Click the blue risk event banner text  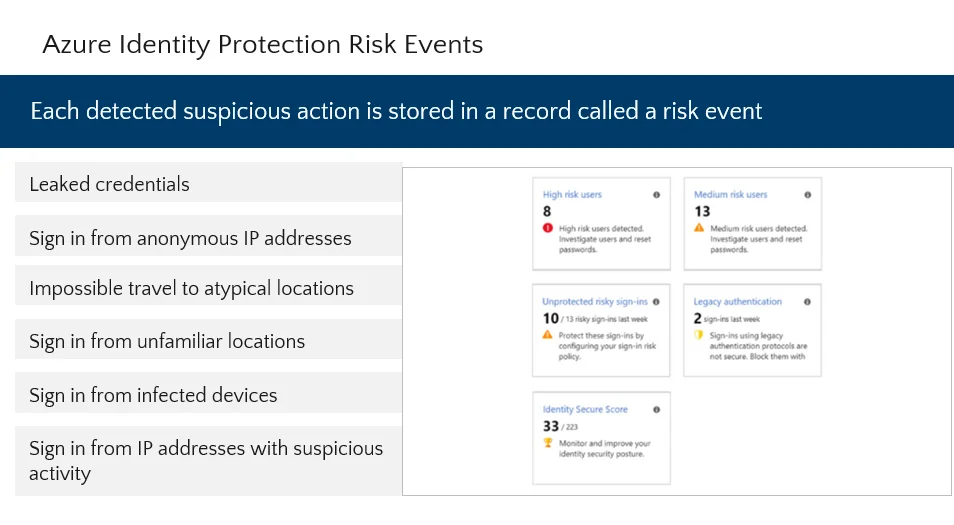pyautogui.click(x=396, y=111)
